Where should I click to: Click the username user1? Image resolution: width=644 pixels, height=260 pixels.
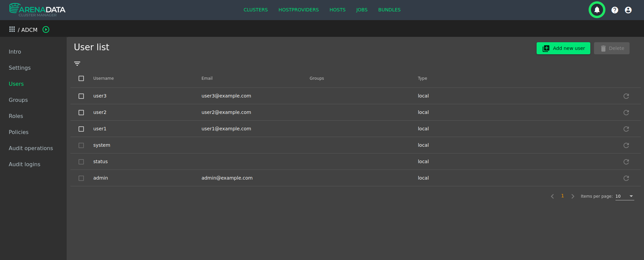[x=100, y=129]
